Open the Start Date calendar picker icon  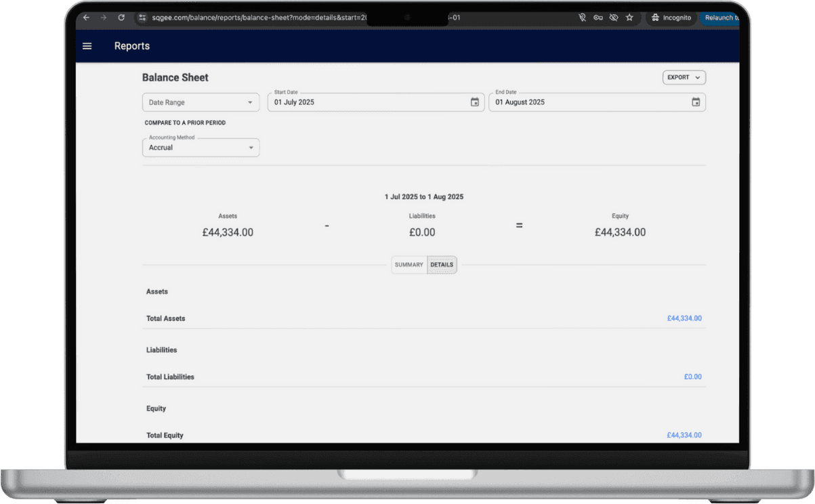(x=474, y=102)
